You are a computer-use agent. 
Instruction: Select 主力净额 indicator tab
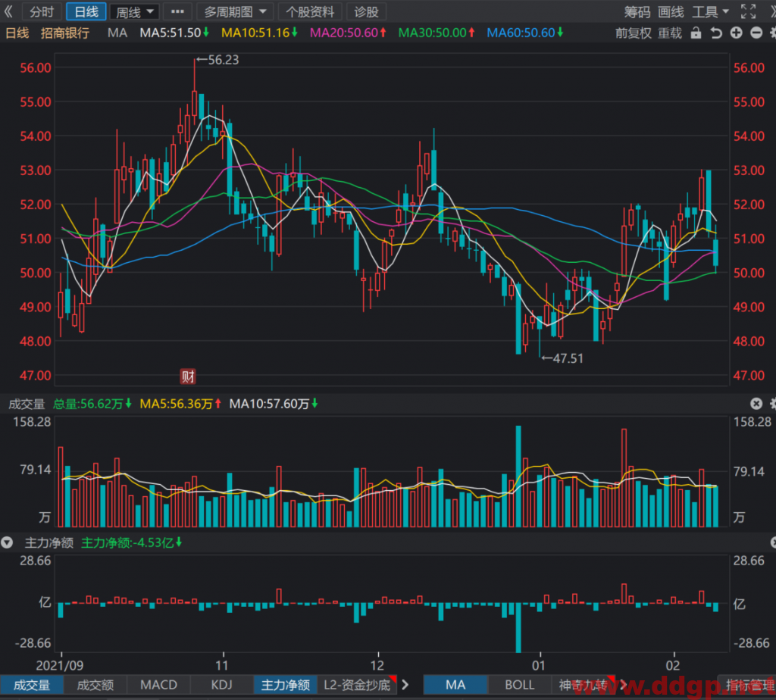[x=286, y=685]
